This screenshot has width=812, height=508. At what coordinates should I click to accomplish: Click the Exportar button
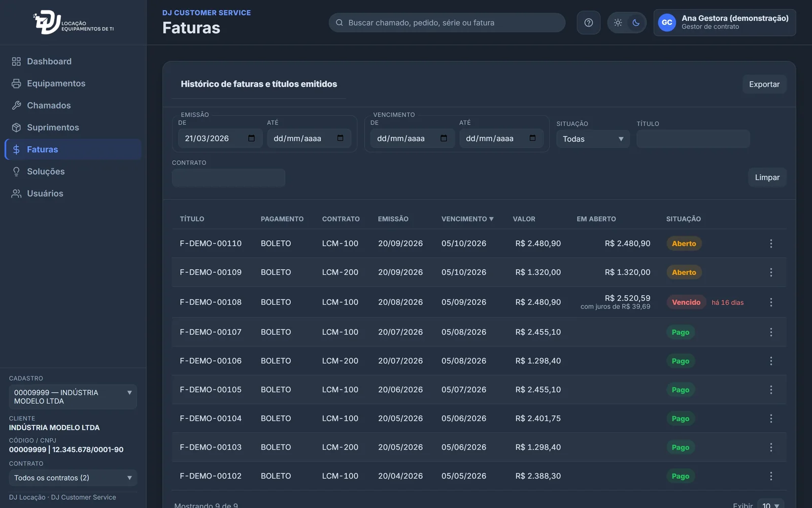click(x=764, y=84)
